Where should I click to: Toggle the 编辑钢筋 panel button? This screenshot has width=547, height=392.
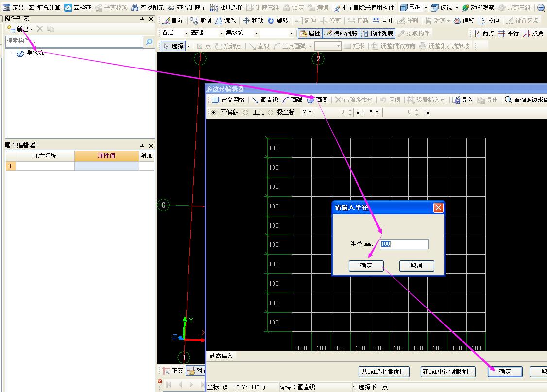coord(341,33)
